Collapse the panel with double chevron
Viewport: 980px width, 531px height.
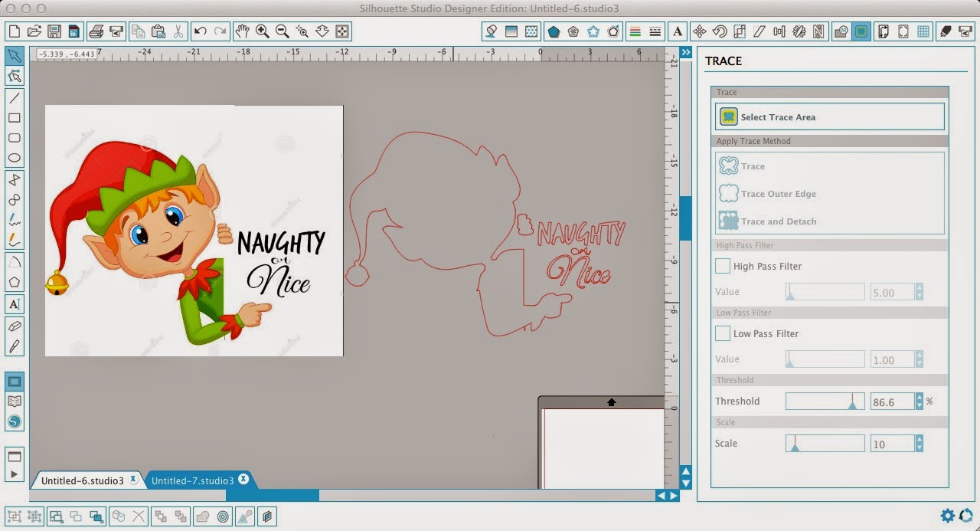click(x=685, y=53)
